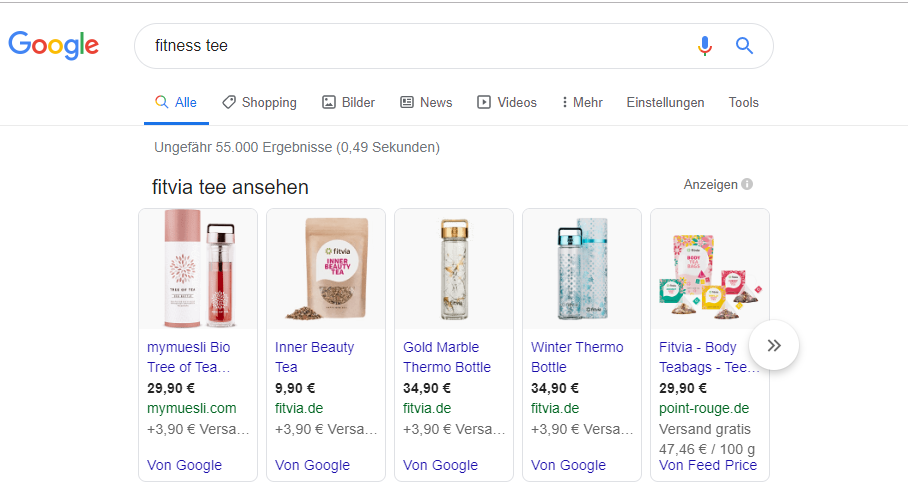908x493 pixels.
Task: Open the News results tab
Action: (426, 102)
